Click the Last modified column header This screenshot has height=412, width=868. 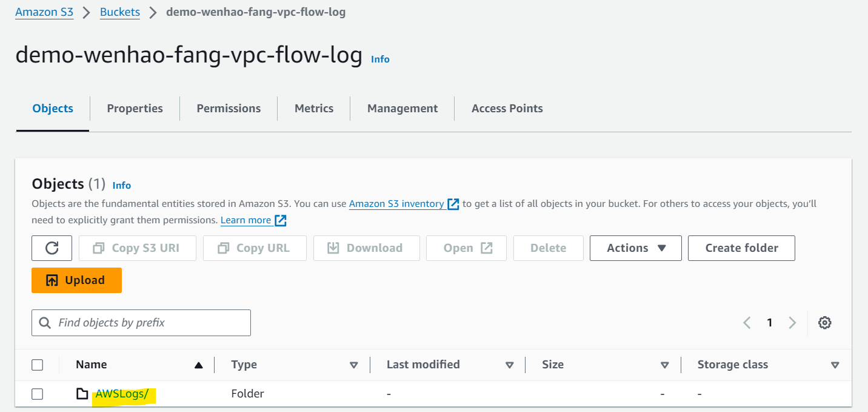(423, 365)
